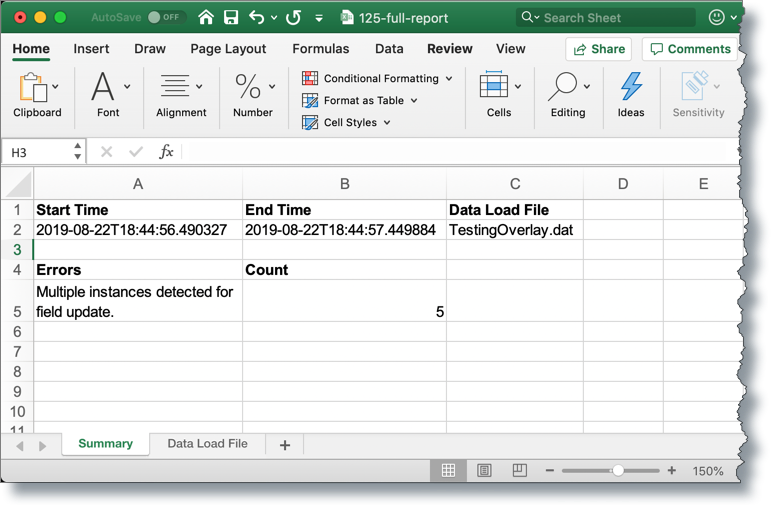The image size is (771, 505).
Task: Click the previous sheet navigation arrow
Action: point(20,446)
